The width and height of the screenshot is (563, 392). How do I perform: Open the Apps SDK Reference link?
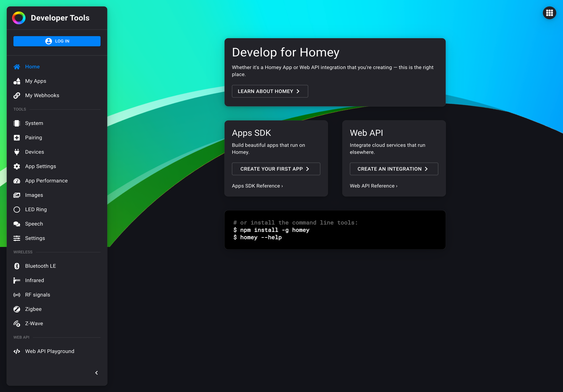(257, 186)
